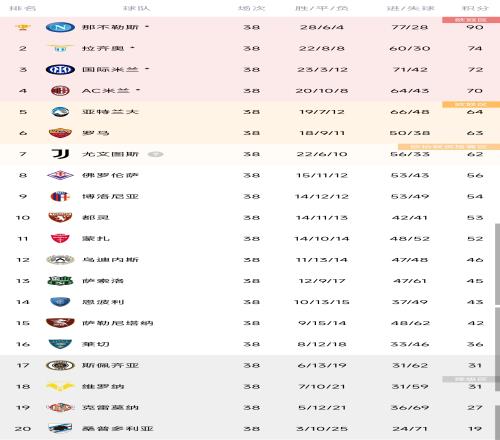Click the Sampdoria (桑普多利亚) badge
Screen dimensions: 500x440
[x=60, y=428]
